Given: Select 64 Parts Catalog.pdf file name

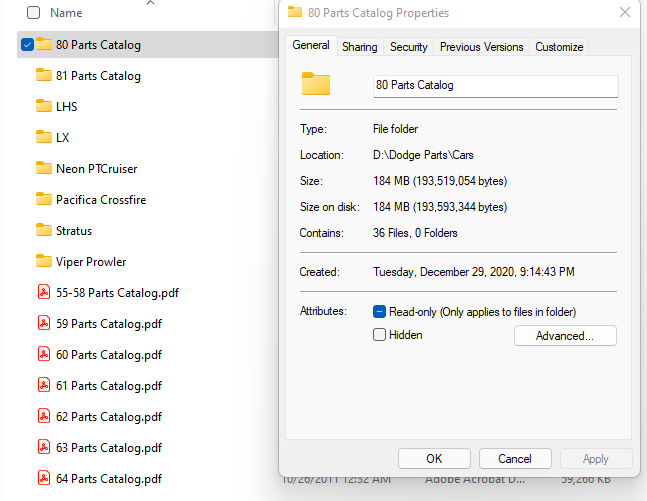Looking at the screenshot, I should 109,478.
